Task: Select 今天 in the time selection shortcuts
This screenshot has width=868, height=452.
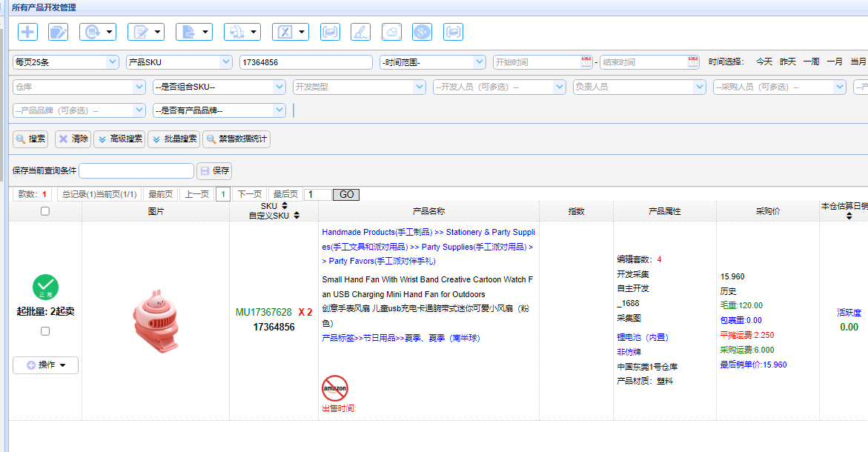Action: tap(764, 62)
